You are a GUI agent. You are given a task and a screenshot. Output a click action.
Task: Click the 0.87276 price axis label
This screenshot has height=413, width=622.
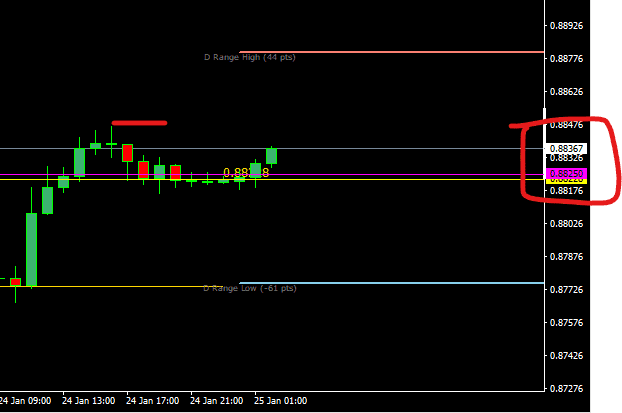coord(566,388)
